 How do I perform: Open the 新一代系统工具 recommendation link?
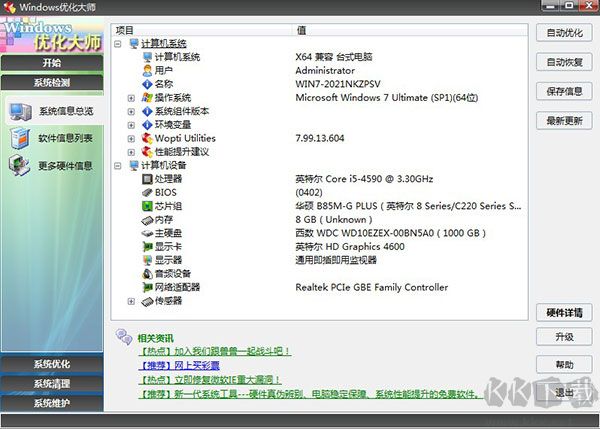point(309,394)
